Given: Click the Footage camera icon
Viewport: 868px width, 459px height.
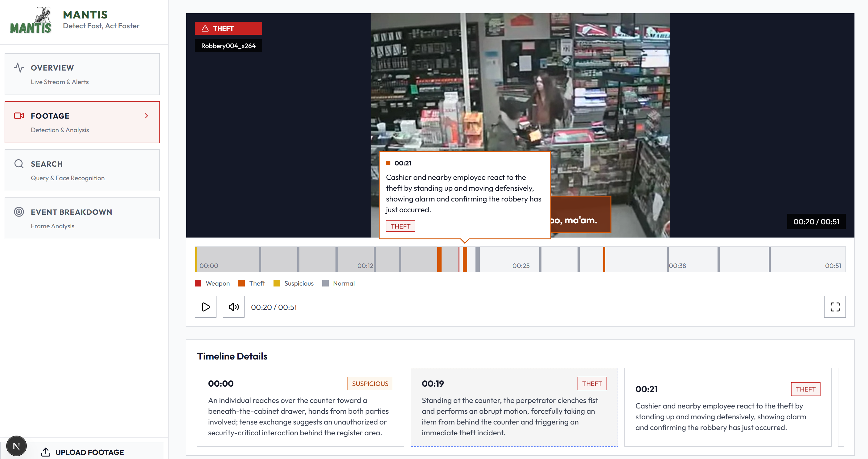Looking at the screenshot, I should [19, 116].
